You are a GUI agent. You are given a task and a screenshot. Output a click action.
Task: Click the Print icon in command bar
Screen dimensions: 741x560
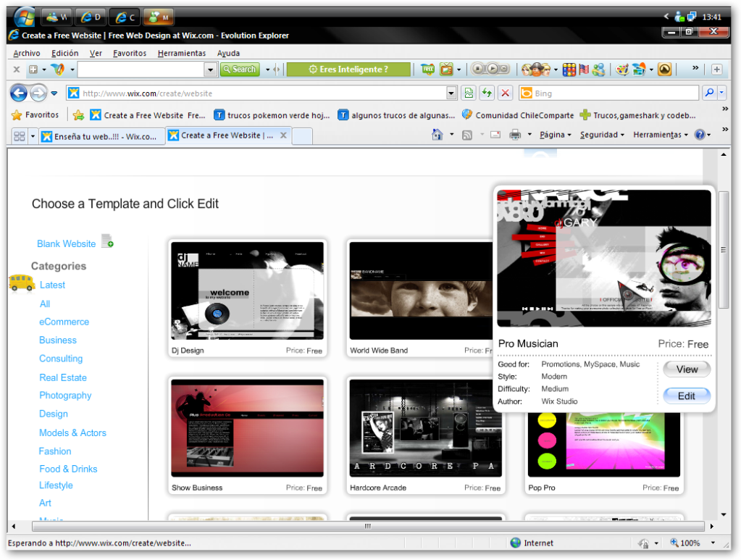click(515, 135)
